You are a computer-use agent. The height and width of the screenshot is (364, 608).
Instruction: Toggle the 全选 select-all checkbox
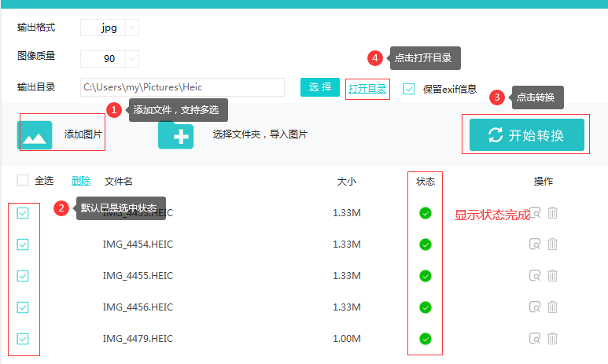click(x=23, y=180)
